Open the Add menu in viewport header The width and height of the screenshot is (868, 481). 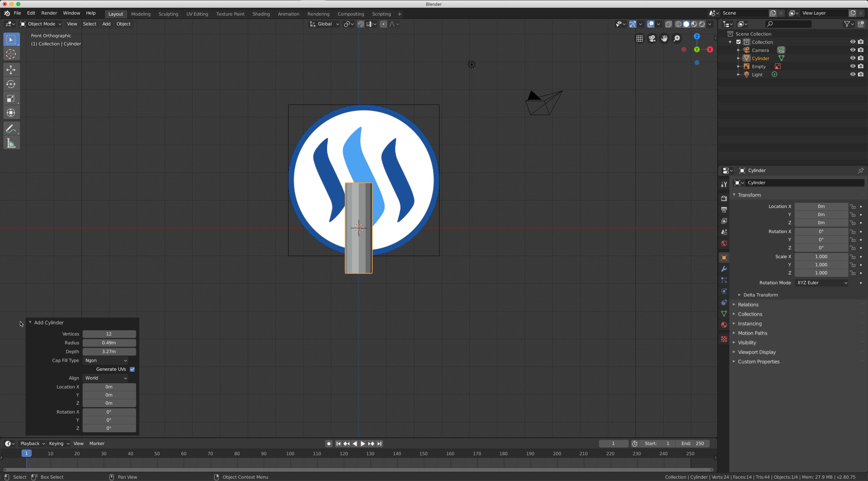(x=106, y=24)
